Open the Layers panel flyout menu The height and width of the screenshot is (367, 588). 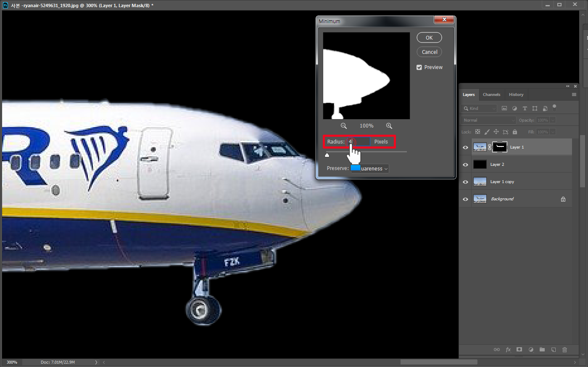click(574, 95)
